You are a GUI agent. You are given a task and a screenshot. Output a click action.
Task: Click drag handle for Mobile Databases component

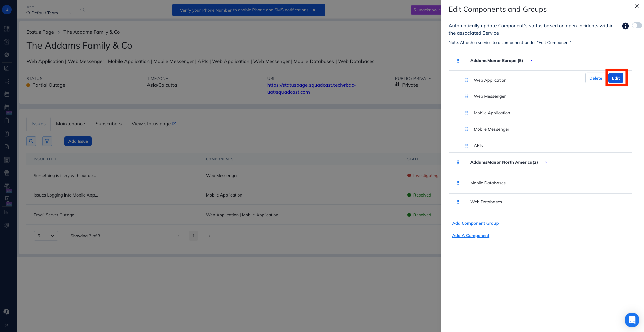(x=458, y=183)
